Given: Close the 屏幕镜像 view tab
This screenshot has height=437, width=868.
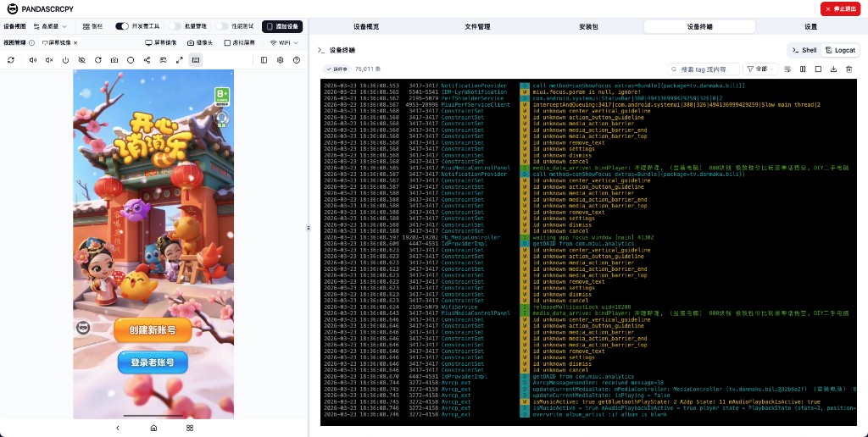Looking at the screenshot, I should [75, 42].
